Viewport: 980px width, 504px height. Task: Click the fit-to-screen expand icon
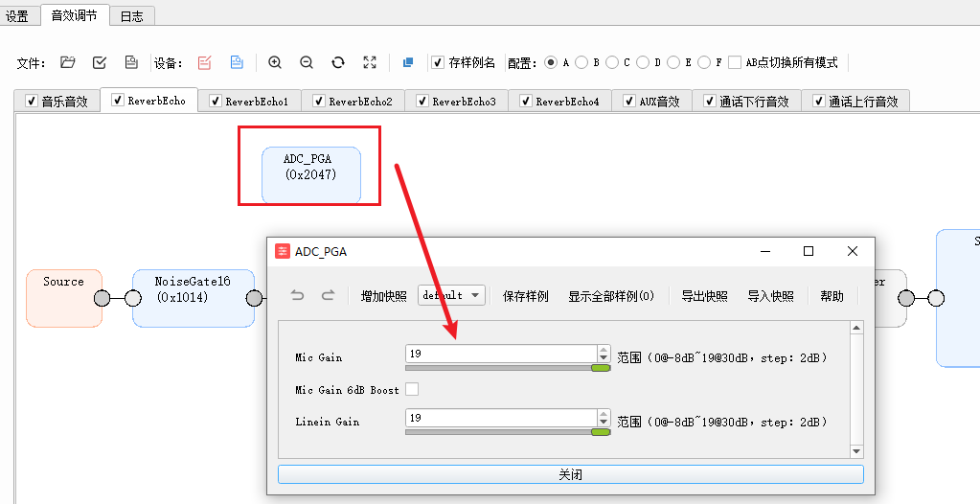370,62
